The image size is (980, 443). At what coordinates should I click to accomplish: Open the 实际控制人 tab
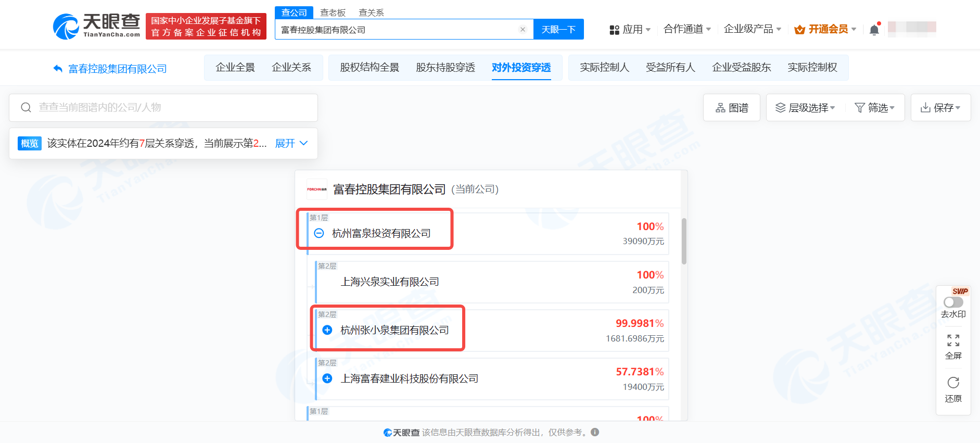click(605, 68)
